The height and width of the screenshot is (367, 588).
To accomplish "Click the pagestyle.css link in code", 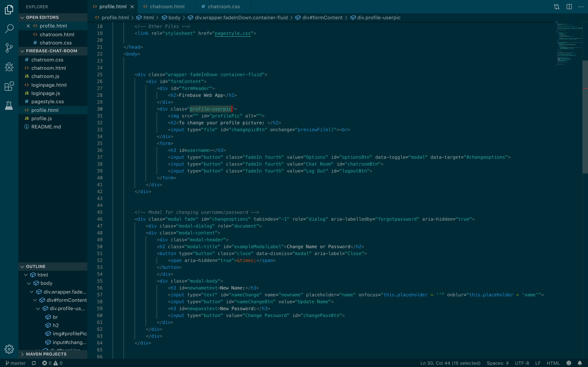I will tap(232, 33).
